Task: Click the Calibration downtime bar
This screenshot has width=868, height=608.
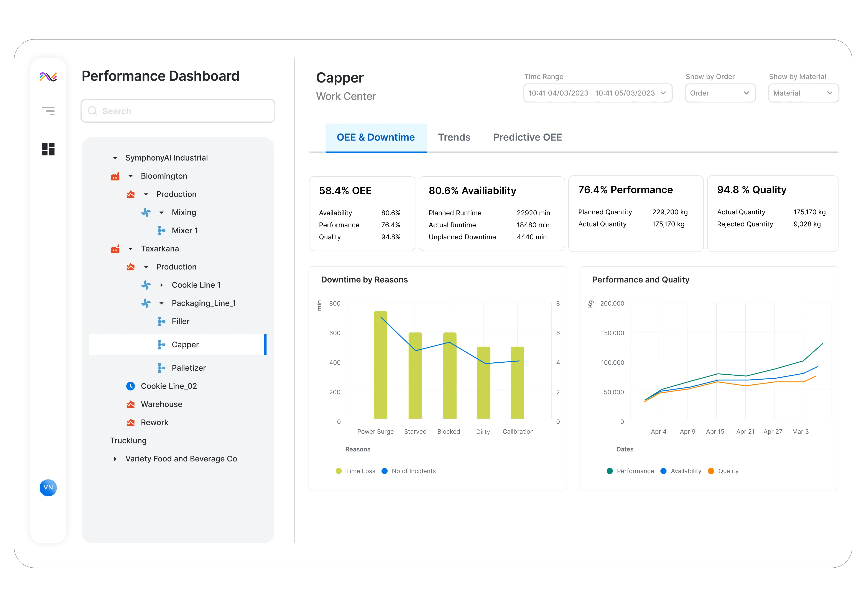Action: (517, 383)
